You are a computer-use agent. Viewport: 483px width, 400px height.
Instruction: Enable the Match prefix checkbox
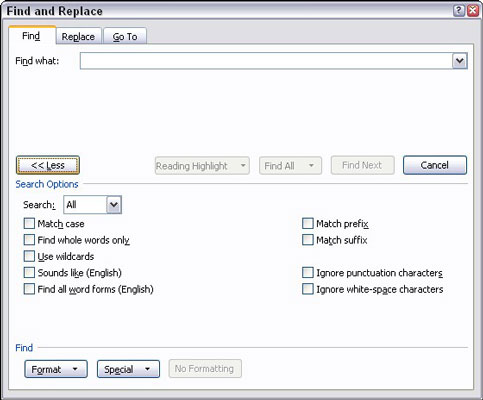tap(308, 223)
